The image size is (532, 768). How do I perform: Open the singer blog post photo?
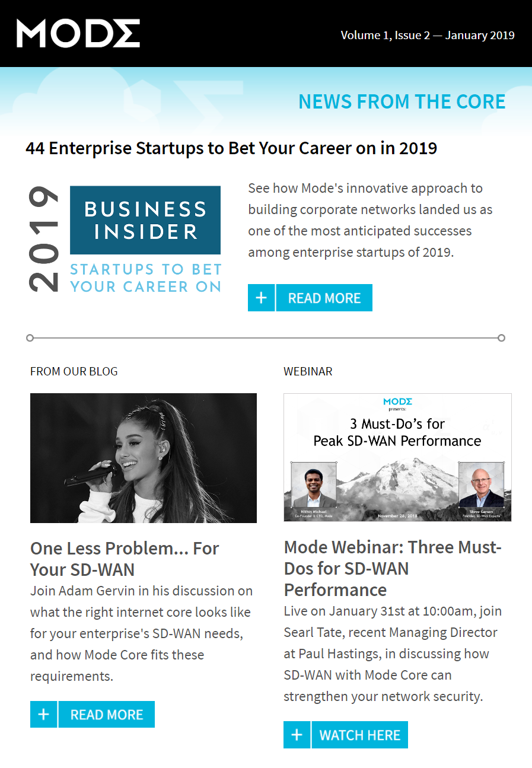[x=144, y=458]
